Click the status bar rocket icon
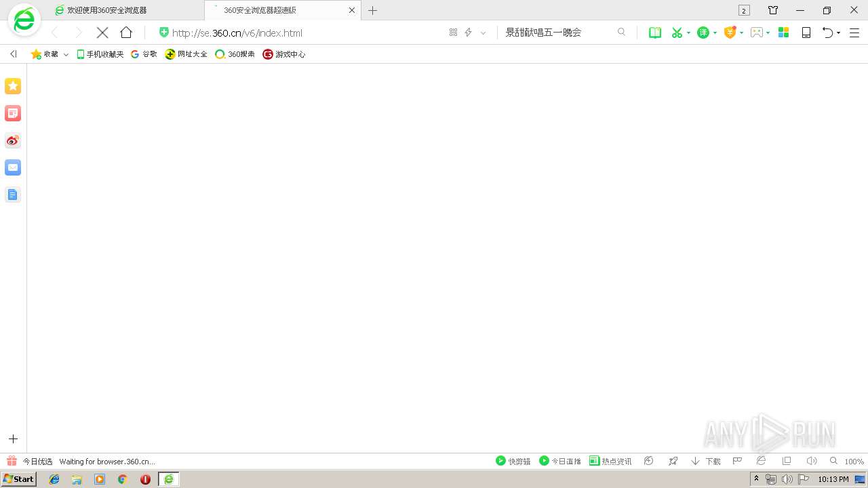The image size is (868, 488). 673,461
